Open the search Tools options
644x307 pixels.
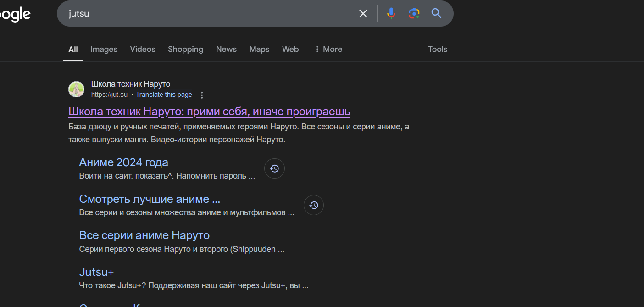click(437, 49)
